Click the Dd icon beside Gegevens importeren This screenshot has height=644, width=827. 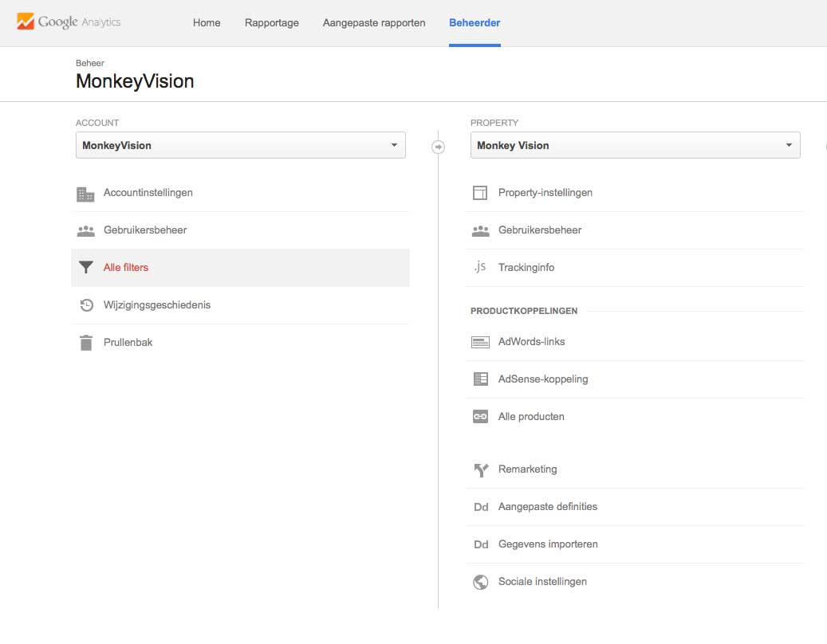pos(481,544)
